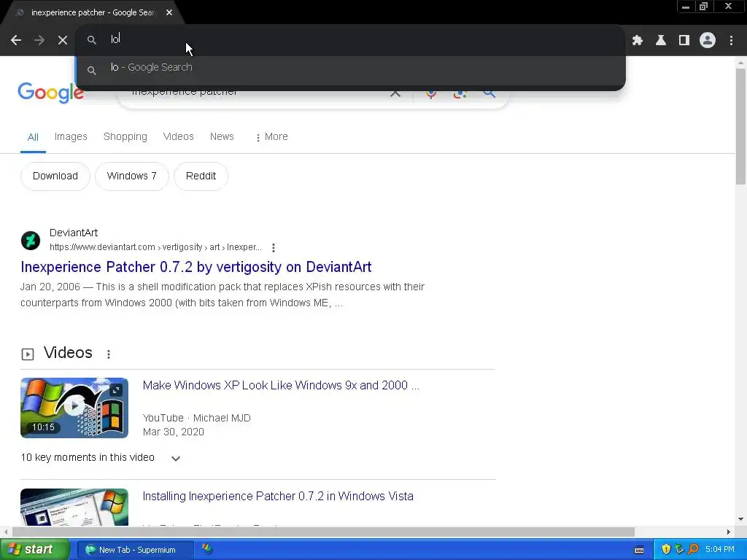Open the Chrome Labs flask icon
This screenshot has height=560, width=747.
pyautogui.click(x=661, y=41)
